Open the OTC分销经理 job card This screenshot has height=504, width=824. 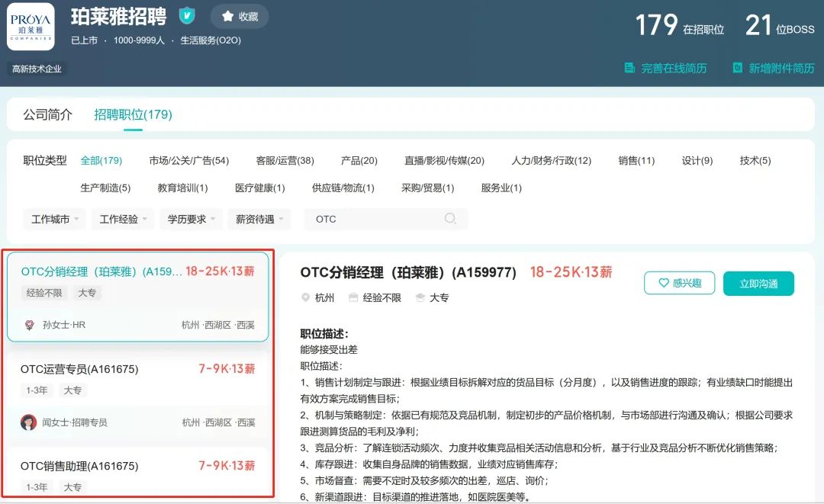(x=137, y=297)
